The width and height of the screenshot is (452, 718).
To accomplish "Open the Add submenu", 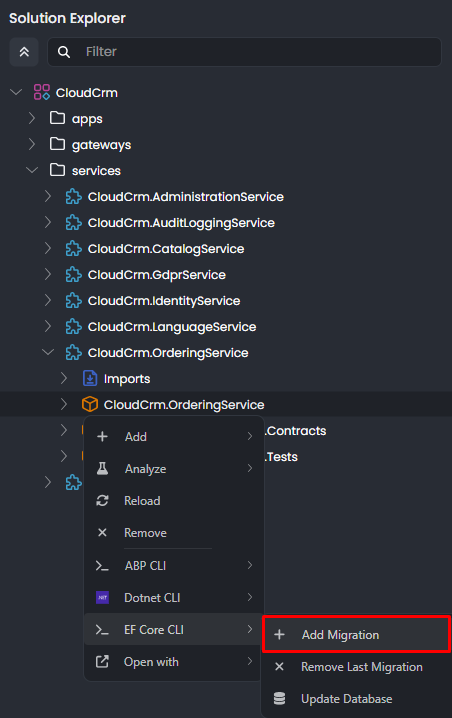I will [x=174, y=436].
